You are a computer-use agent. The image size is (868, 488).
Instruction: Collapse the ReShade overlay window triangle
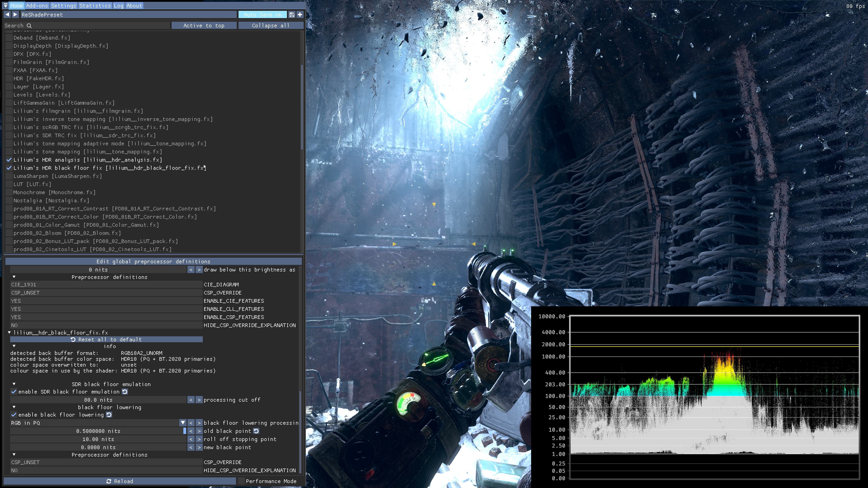(x=5, y=5)
